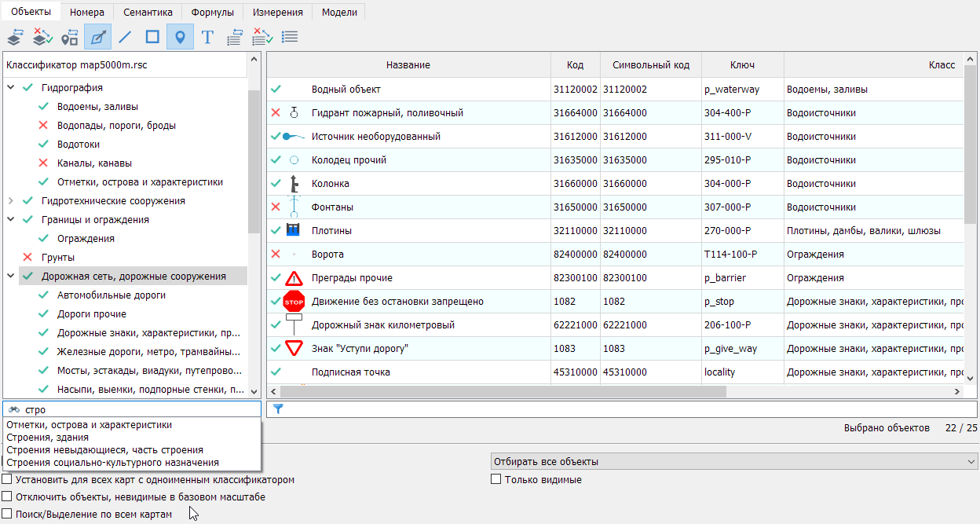Choose 'Строения, здания' from search suggestions
This screenshot has height=524, width=980.
pos(47,438)
